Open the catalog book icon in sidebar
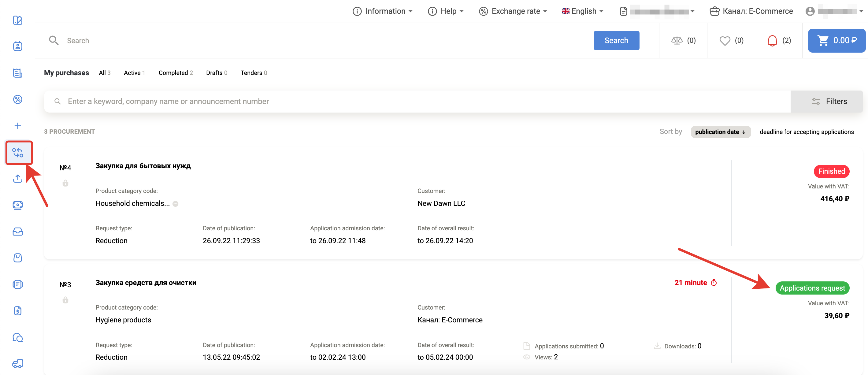868x375 pixels. coord(17,20)
